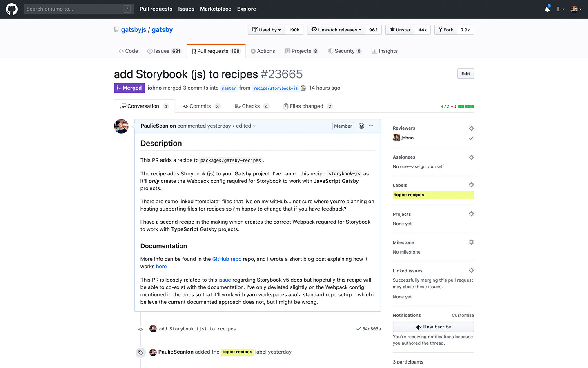Open the Conversation tab
This screenshot has height=368, width=588.
144,106
